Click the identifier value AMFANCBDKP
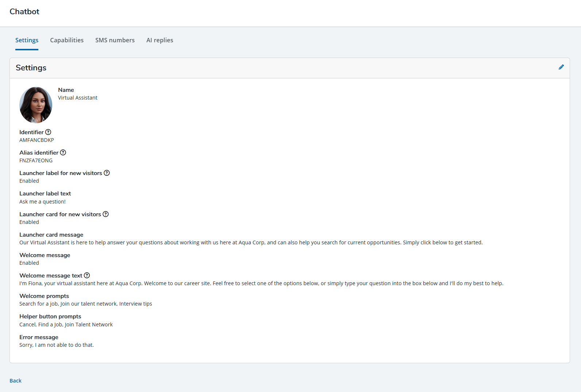The width and height of the screenshot is (581, 392). pos(36,140)
